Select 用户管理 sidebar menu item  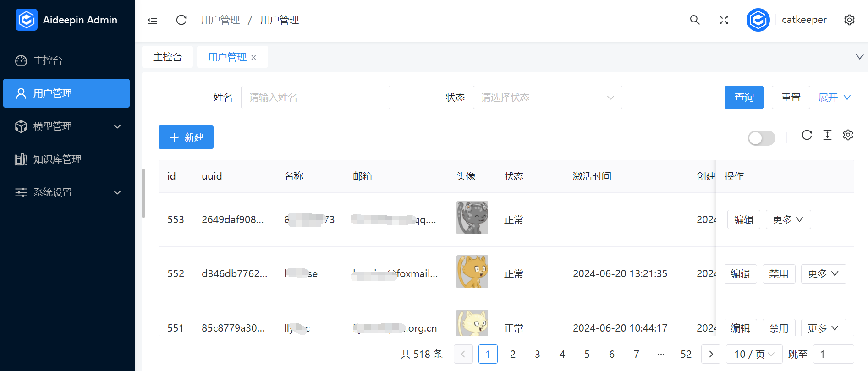[x=66, y=93]
